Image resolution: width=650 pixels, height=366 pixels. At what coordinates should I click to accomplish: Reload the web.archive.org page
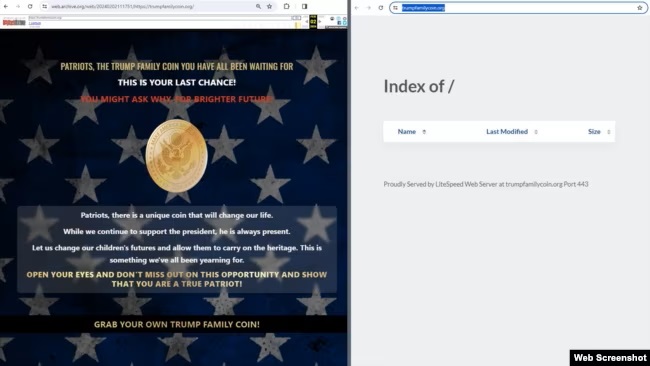(30, 7)
